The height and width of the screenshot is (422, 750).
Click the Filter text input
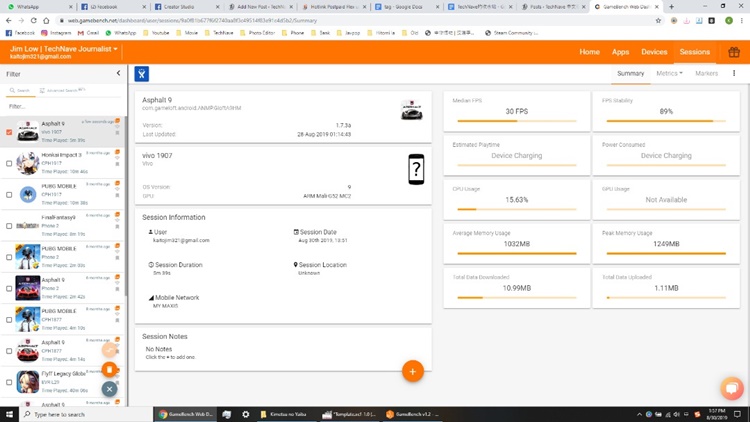coord(64,106)
